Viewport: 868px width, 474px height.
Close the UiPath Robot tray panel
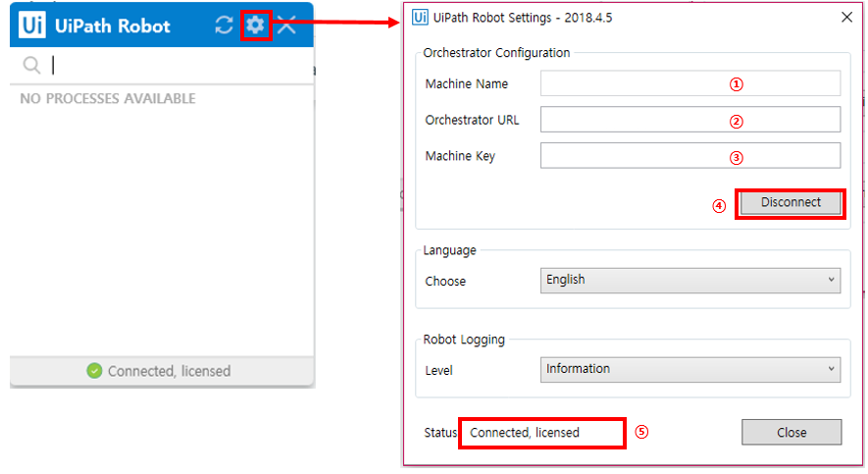click(x=286, y=25)
